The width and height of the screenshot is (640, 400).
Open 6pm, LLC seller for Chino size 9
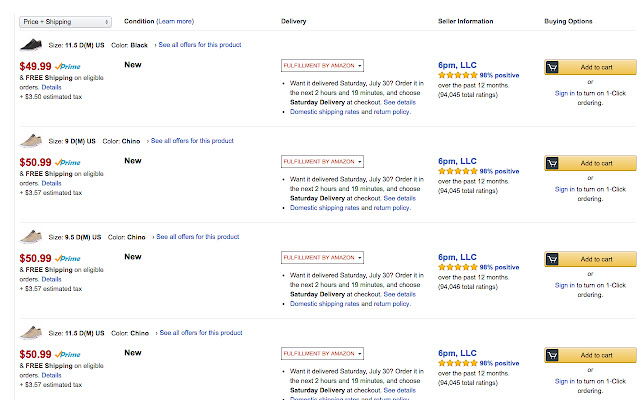(457, 161)
